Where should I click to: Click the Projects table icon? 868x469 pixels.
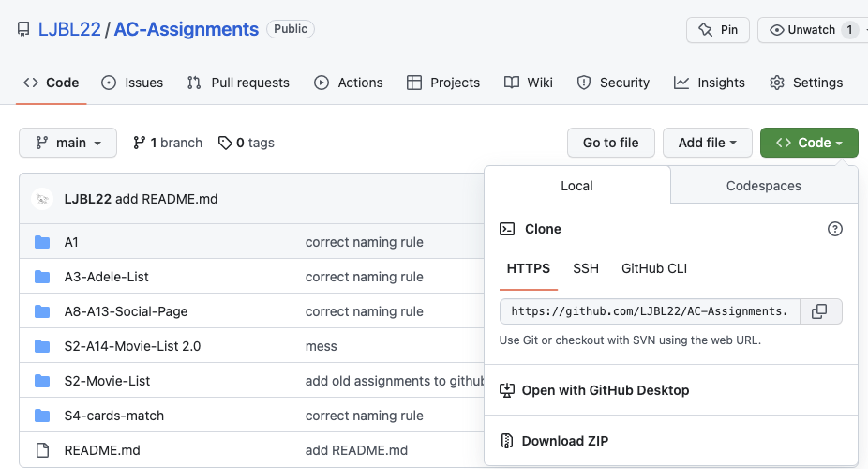click(414, 83)
